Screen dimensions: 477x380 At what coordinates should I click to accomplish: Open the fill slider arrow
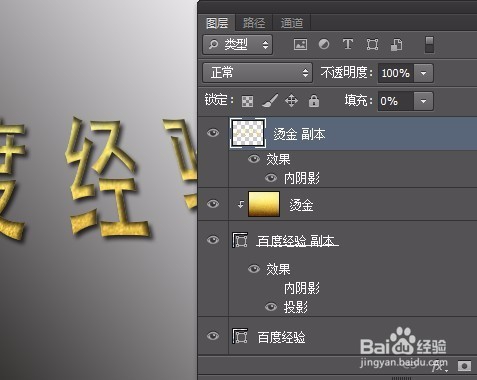[423, 101]
